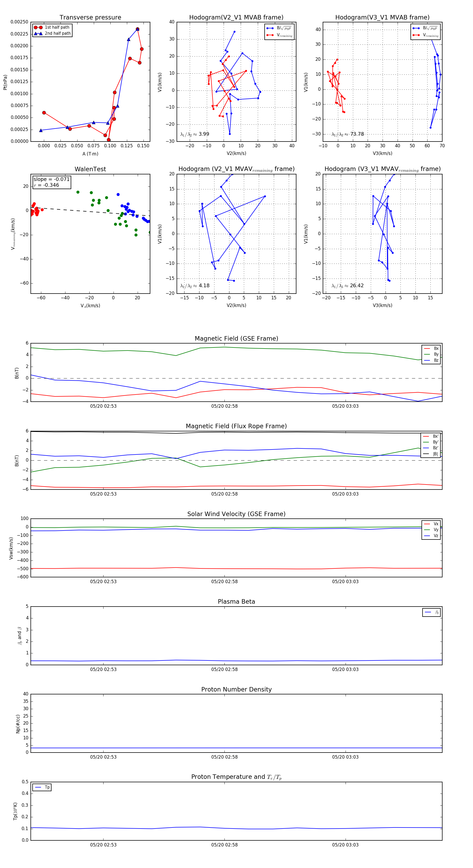Click the "Tp" legend entry
This screenshot has width=473, height=868.
coord(42,788)
